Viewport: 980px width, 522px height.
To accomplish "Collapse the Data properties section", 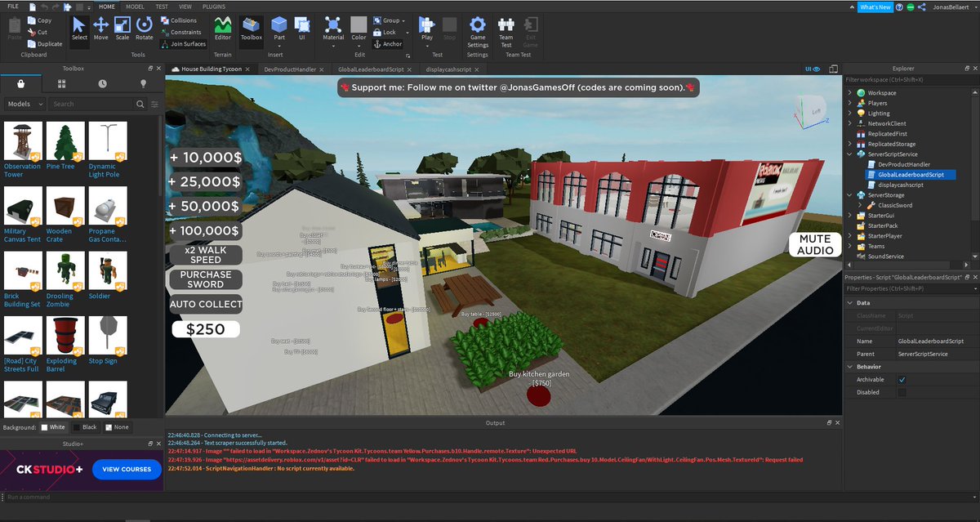I will (849, 302).
